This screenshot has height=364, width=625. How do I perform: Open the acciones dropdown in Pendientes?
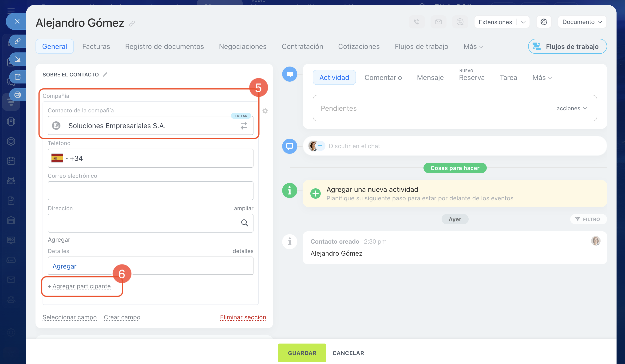point(572,108)
